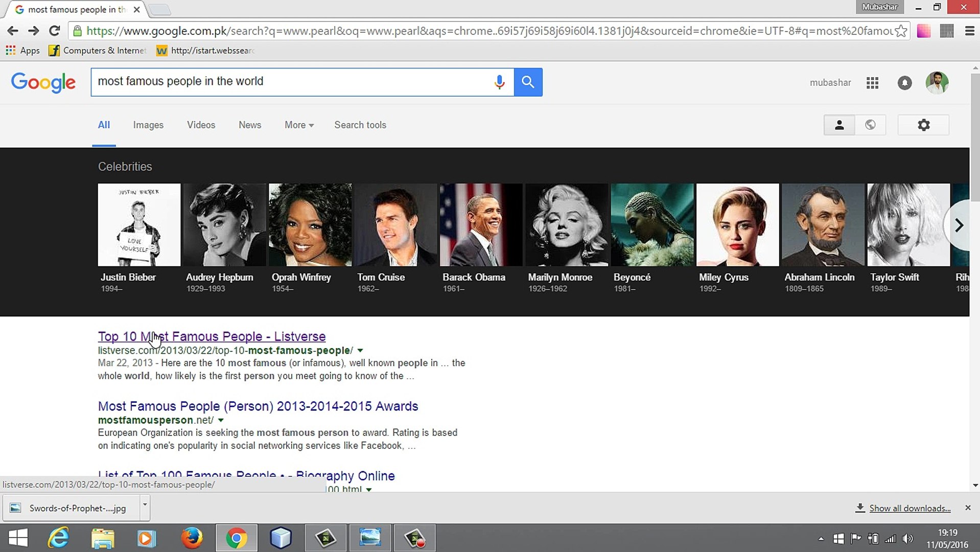Screen dimensions: 980x552
Task: Open the Swords-of-Prophet jpg download
Action: (x=72, y=508)
